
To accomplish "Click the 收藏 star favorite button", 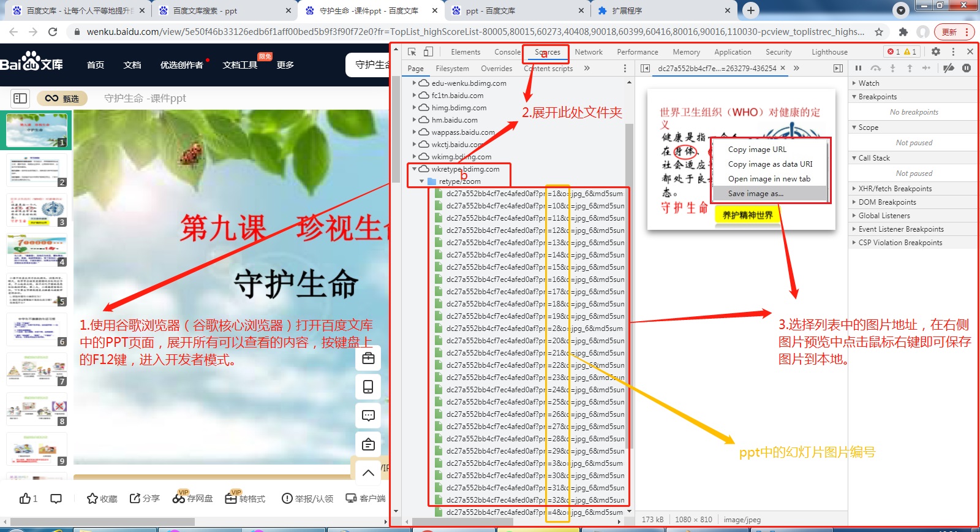I will click(102, 498).
